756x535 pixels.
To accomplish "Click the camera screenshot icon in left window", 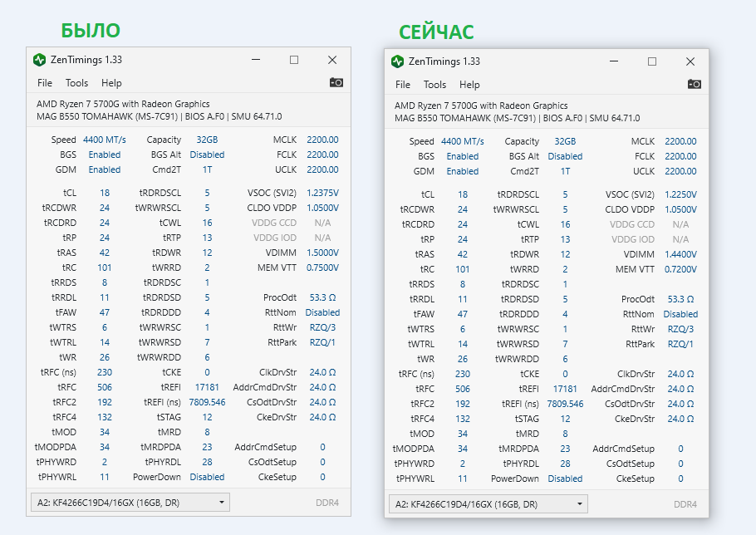I will tap(336, 82).
